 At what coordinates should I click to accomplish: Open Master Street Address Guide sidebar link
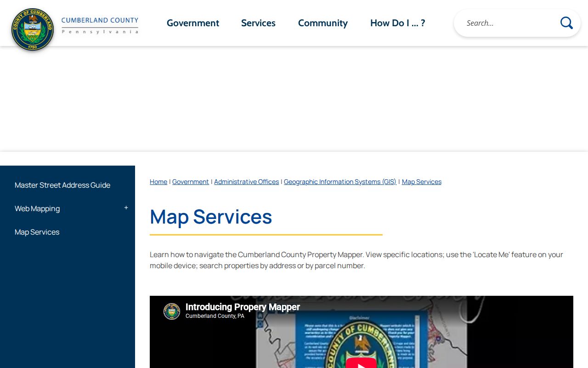click(62, 185)
